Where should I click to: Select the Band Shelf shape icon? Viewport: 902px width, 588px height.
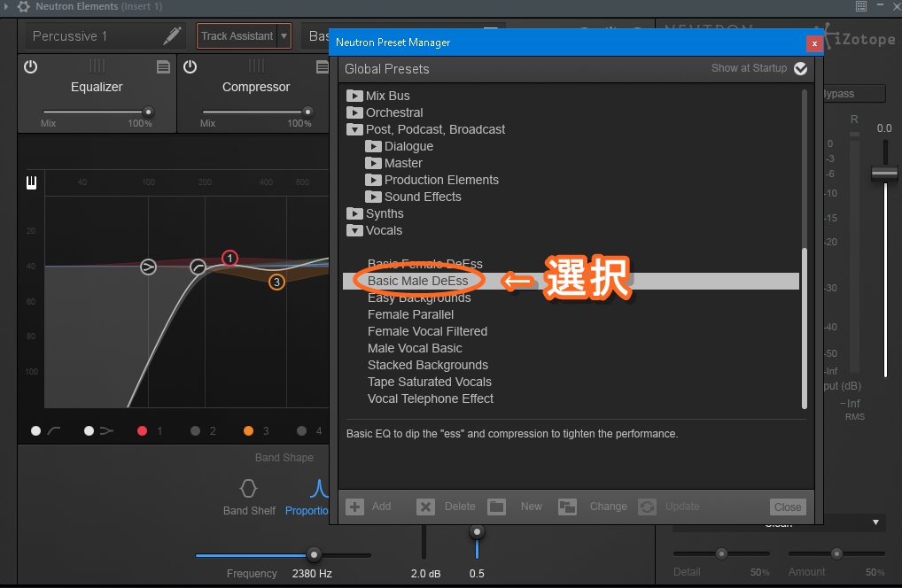pos(249,489)
